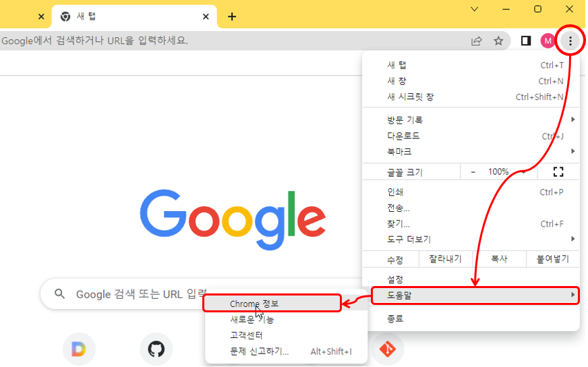588x367 pixels.
Task: Open a new tab with plus button
Action: pos(232,16)
